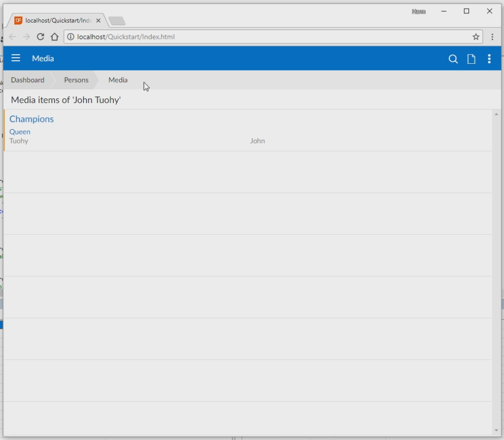The height and width of the screenshot is (440, 504).
Task: Close the localhost/Quickstart browser tab
Action: coord(99,21)
